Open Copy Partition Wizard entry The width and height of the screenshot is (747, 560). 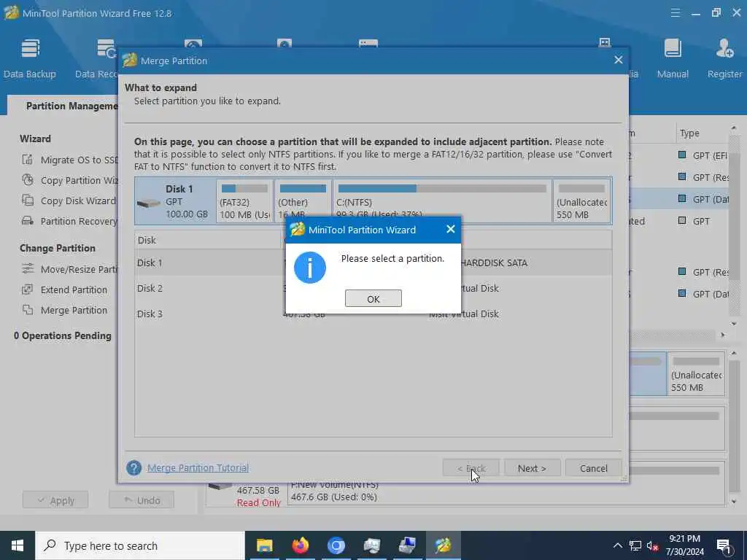79,181
